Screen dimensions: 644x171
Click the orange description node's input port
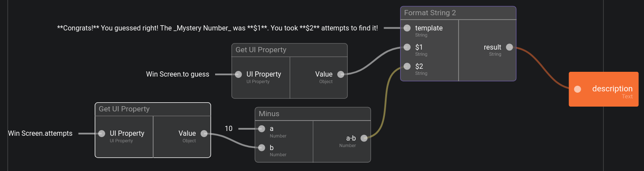(578, 89)
